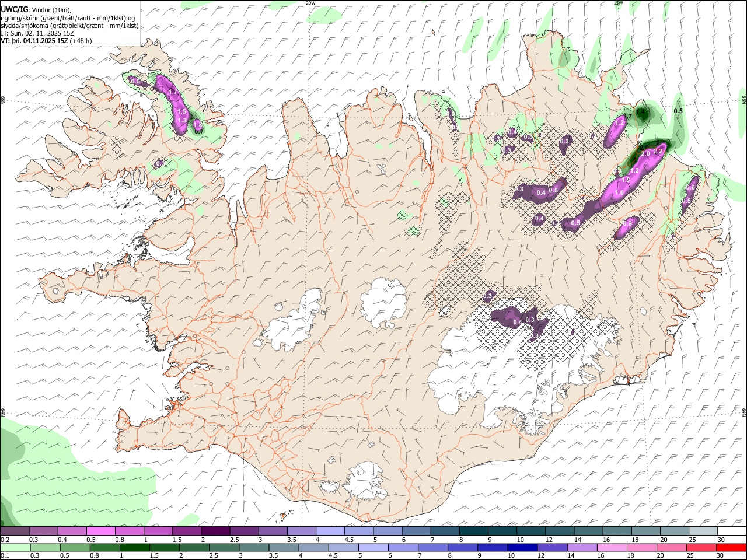Click the dark mauve 0.2 snow-scale swatch
The image size is (747, 560).
click(15, 531)
